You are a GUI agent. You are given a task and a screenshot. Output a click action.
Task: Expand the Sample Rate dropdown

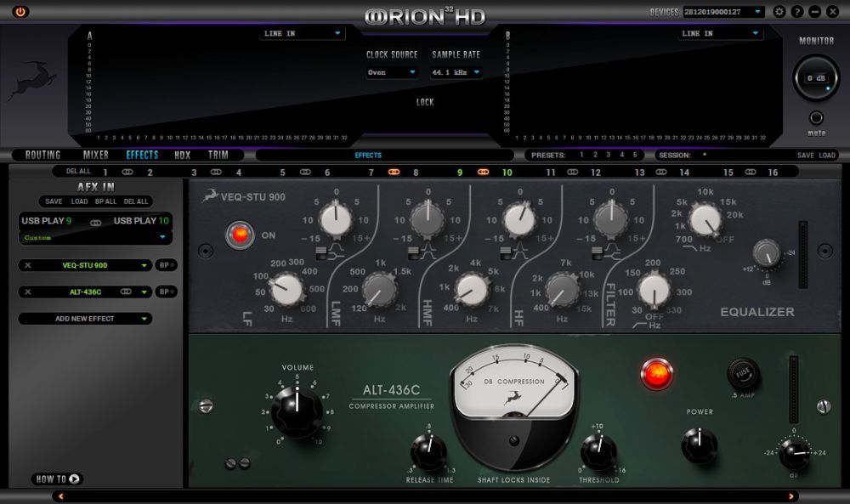(x=456, y=73)
